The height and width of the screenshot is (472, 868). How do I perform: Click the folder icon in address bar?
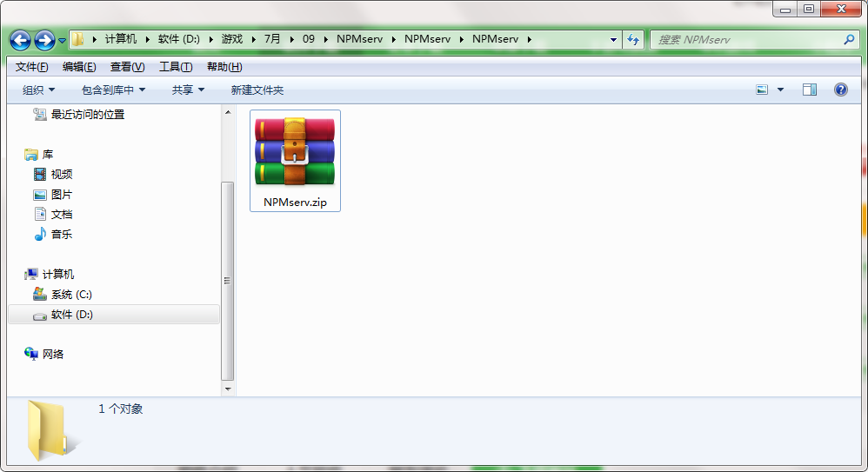pyautogui.click(x=78, y=39)
